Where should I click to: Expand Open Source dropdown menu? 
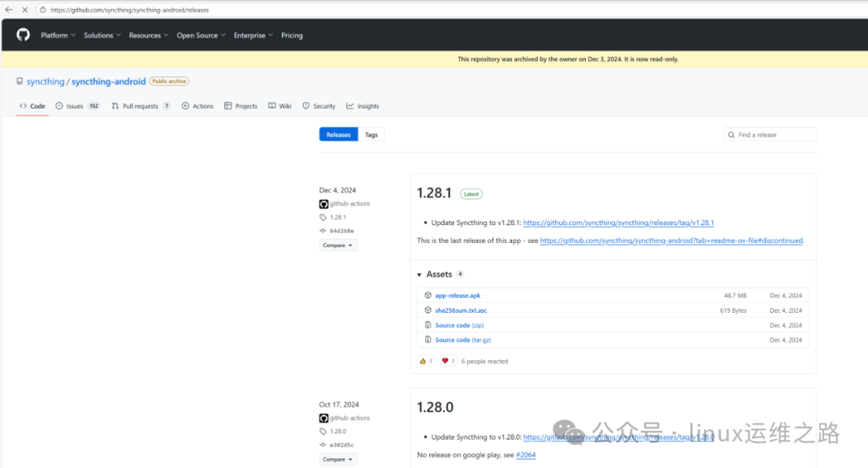point(201,35)
